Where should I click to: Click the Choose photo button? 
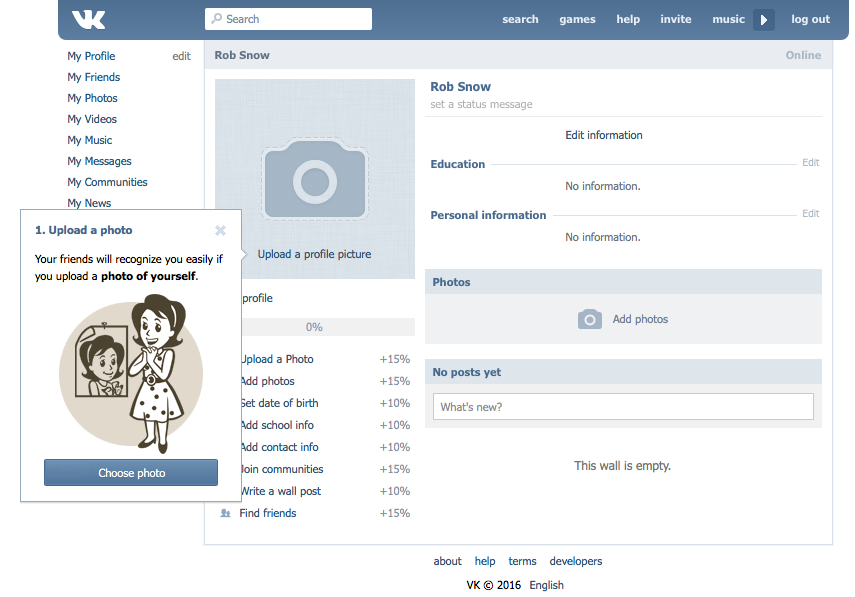(131, 473)
